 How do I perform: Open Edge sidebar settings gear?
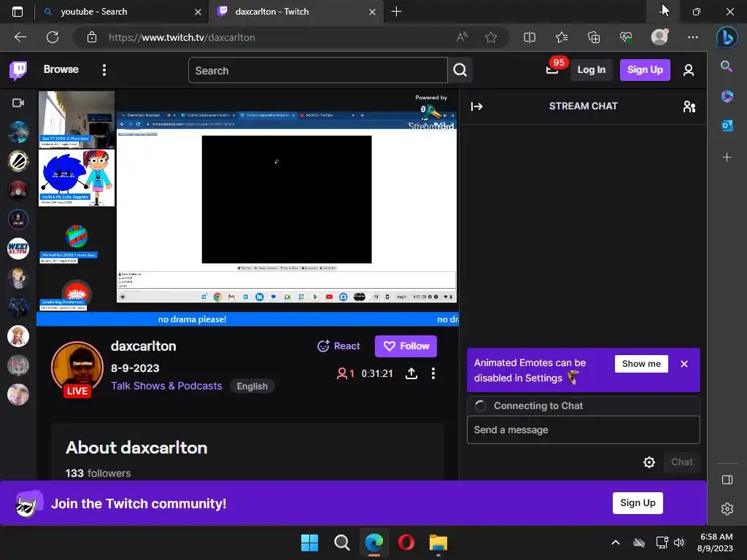[x=727, y=509]
